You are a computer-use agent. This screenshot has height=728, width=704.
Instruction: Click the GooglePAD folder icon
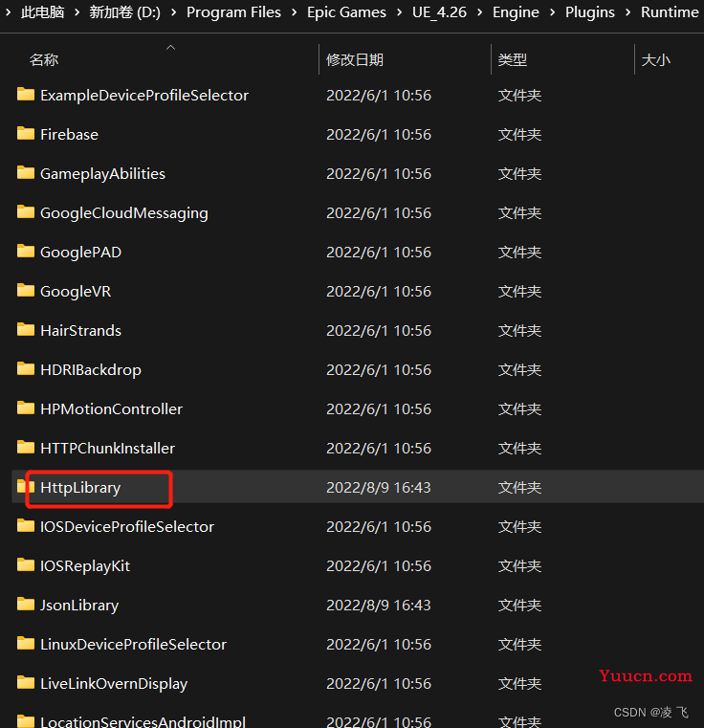click(26, 252)
